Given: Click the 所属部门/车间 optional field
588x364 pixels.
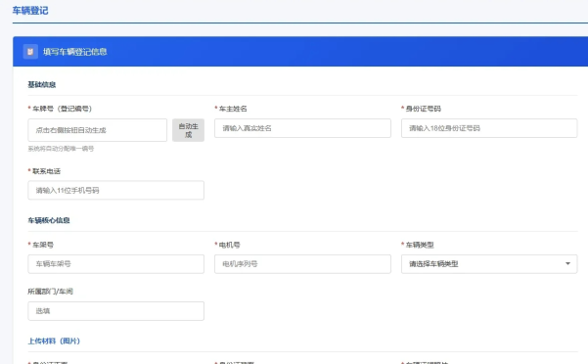Looking at the screenshot, I should point(115,311).
